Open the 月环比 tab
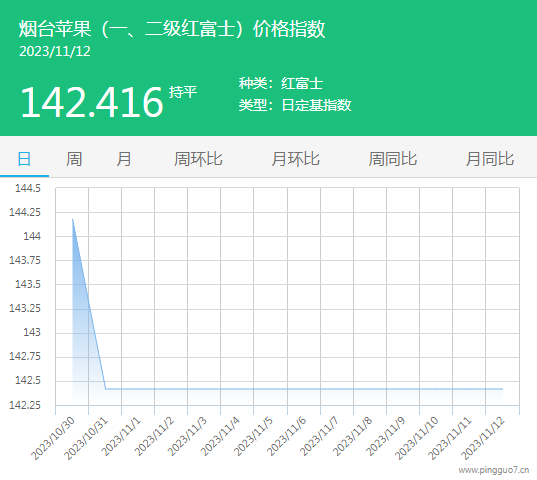537x480 pixels. pos(295,159)
